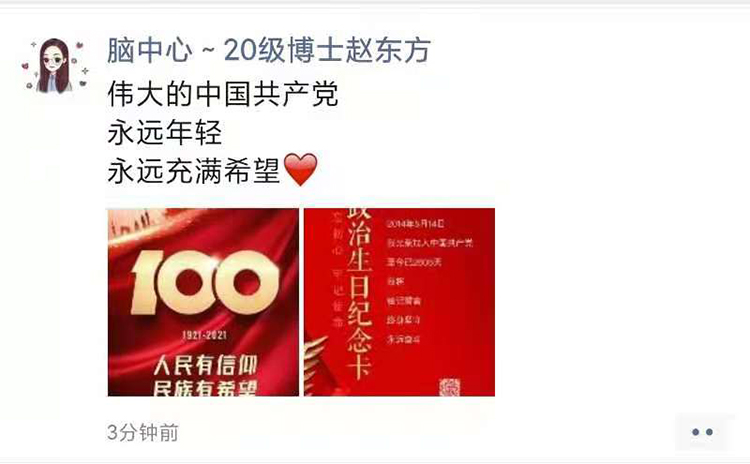Click the 人民有信仰 slogan in the left image
Screen dimensions: 750x464
206,365
